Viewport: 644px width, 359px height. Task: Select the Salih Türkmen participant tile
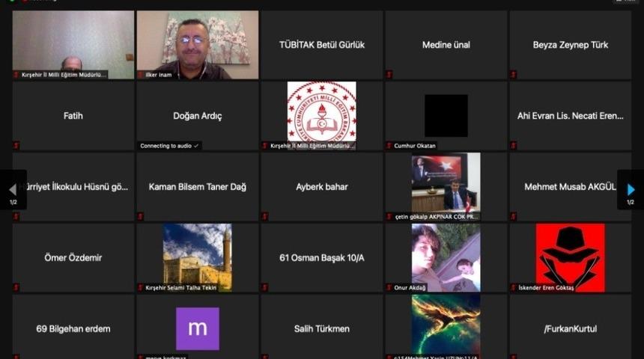pyautogui.click(x=322, y=328)
